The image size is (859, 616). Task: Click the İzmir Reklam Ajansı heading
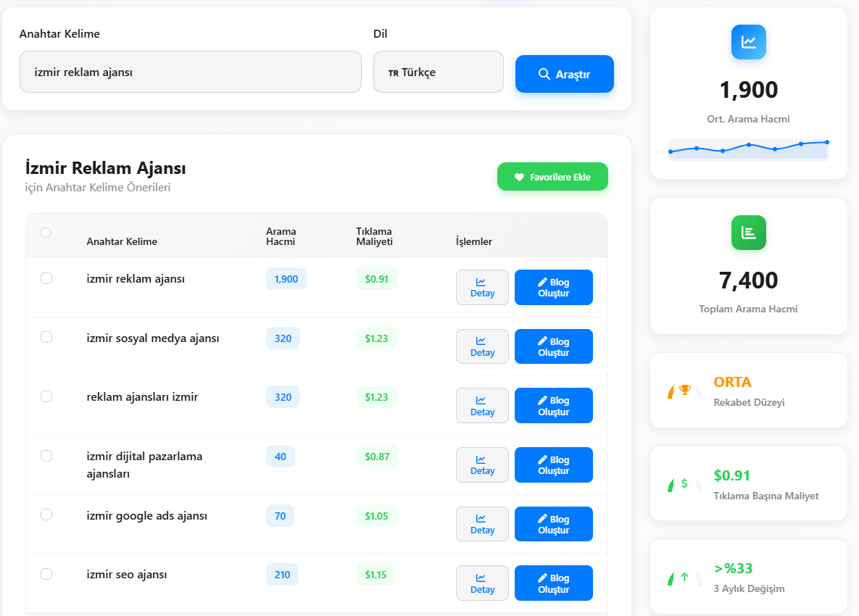tap(105, 167)
